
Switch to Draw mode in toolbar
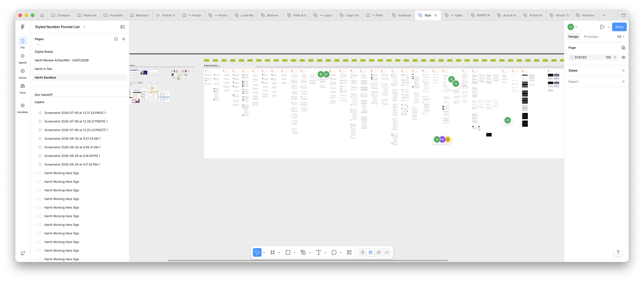[x=362, y=252]
